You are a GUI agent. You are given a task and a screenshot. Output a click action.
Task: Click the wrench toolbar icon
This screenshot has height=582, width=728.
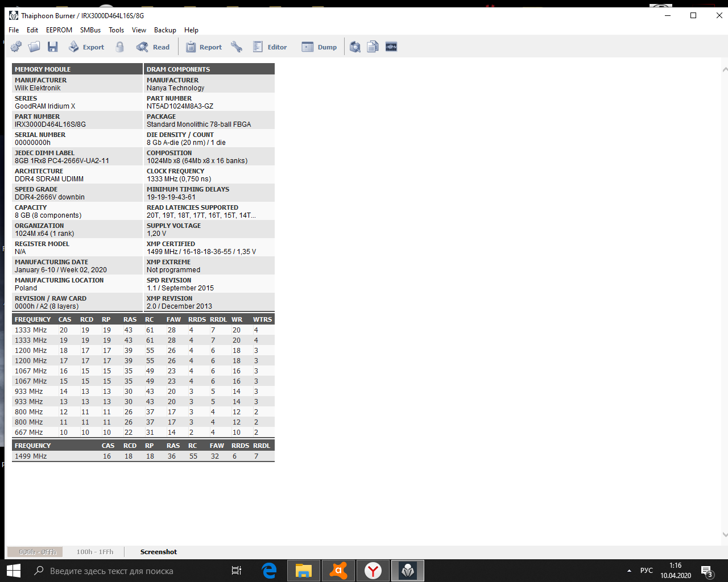point(237,47)
